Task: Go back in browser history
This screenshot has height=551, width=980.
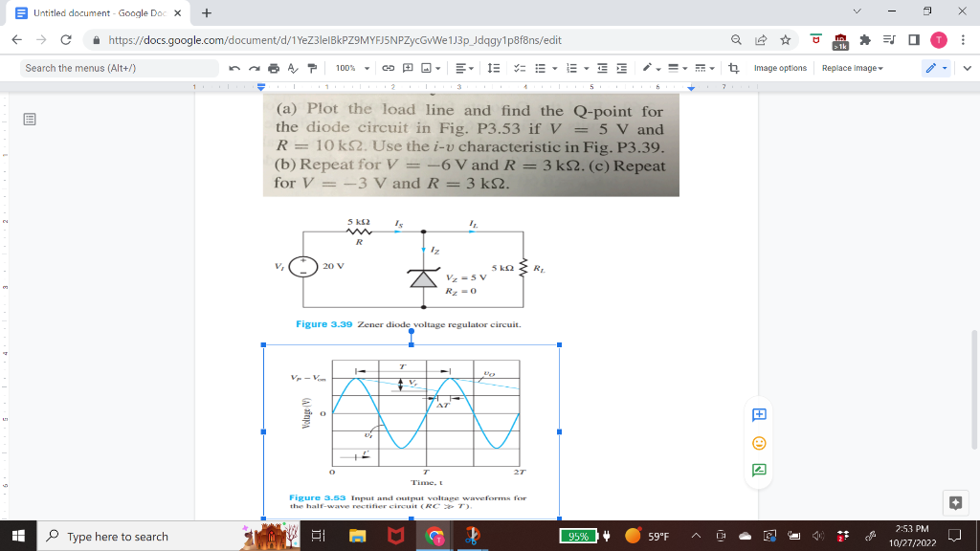Action: tap(17, 40)
